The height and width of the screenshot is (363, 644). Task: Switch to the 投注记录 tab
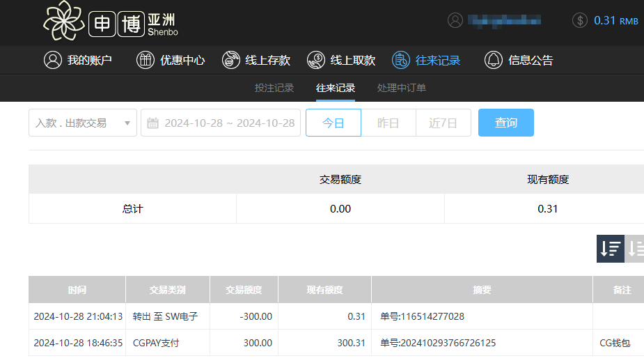[x=274, y=88]
